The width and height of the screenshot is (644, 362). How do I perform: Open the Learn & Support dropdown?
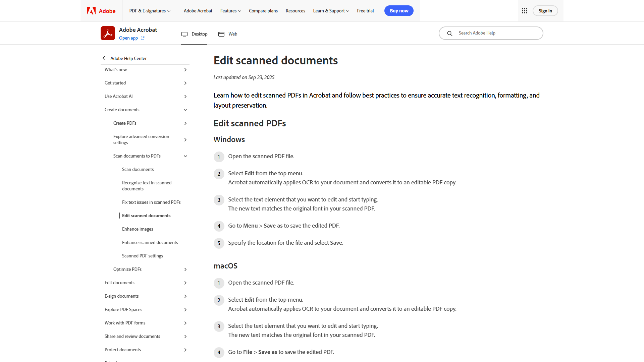tap(331, 10)
